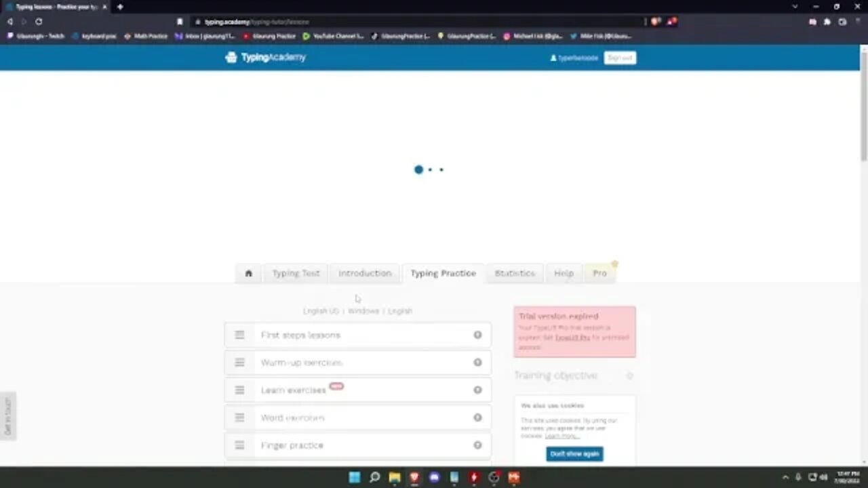The width and height of the screenshot is (868, 488).
Task: Click the Sign out button
Action: 620,58
